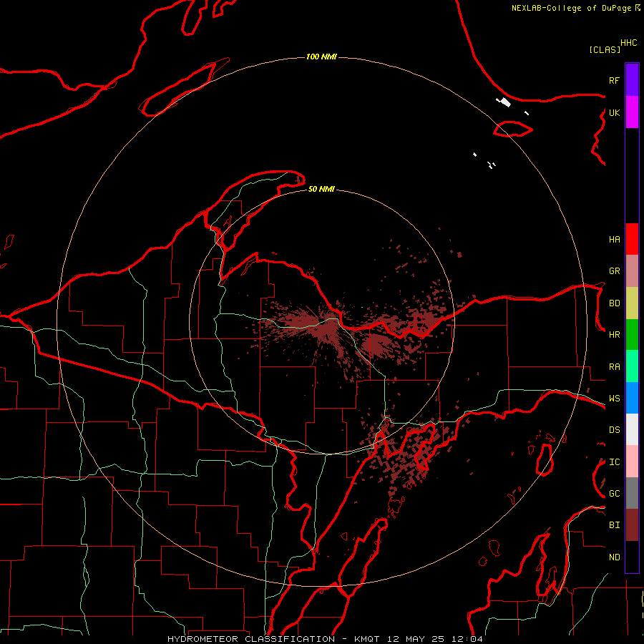Click the "[CLAS]" legend header
644x644 pixels.
tap(605, 49)
